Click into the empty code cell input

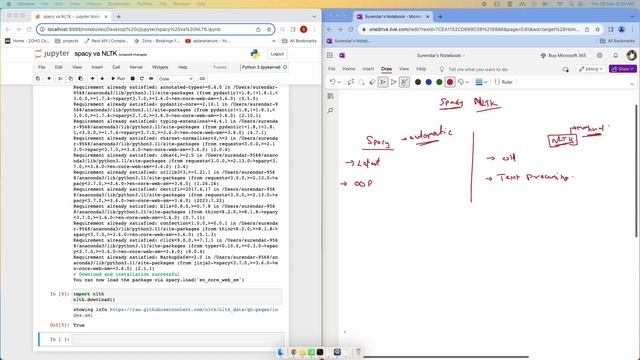click(x=176, y=339)
